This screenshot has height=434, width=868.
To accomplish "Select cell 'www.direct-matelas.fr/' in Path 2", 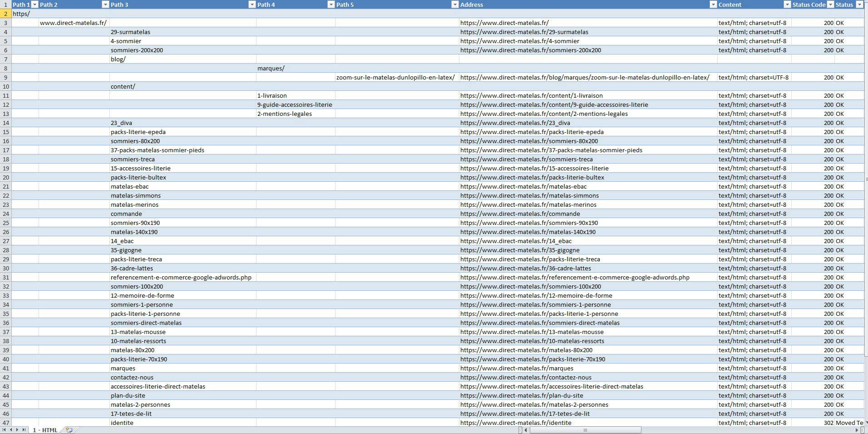I will 74,23.
